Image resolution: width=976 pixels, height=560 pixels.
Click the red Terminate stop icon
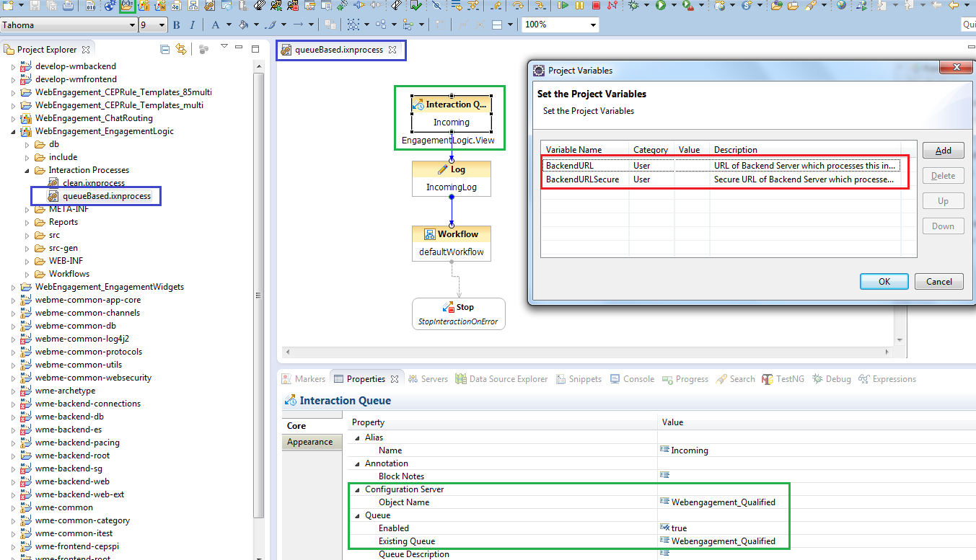(x=595, y=6)
